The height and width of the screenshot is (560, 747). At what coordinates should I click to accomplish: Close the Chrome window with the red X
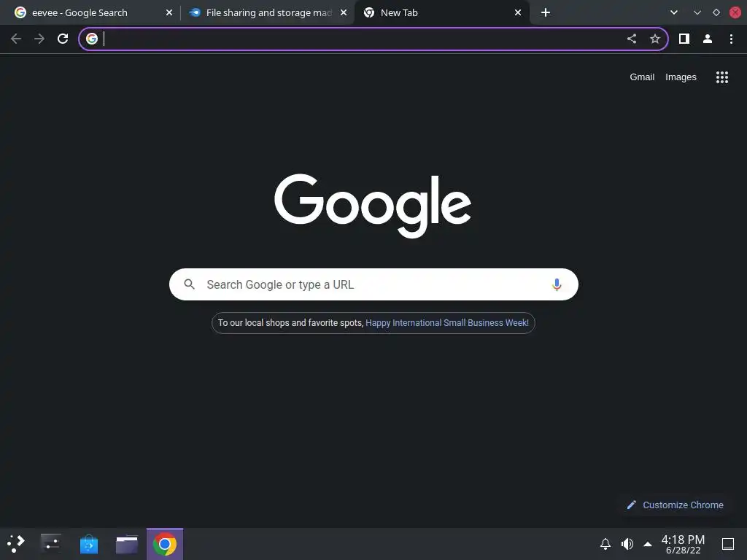pos(735,12)
